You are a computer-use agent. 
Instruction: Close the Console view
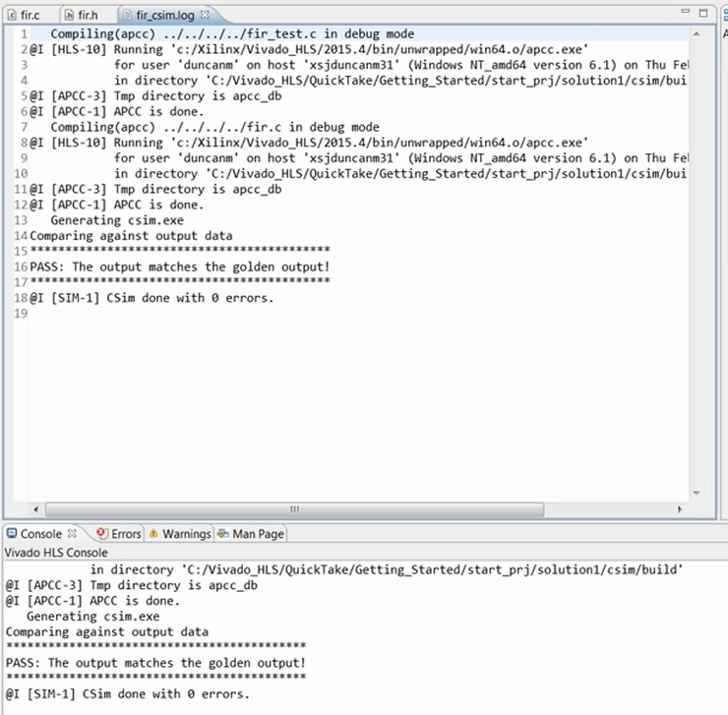(x=72, y=533)
